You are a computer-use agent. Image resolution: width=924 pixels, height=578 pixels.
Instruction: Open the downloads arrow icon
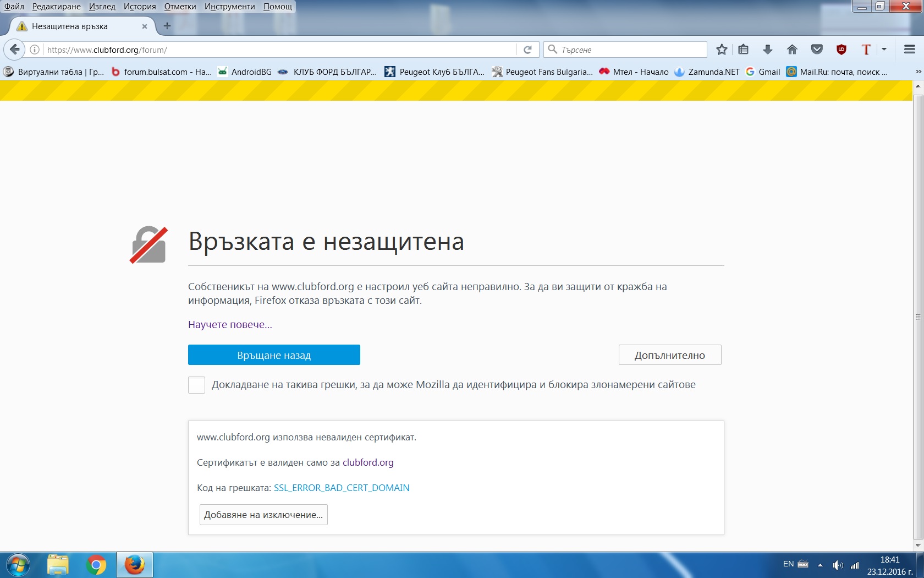point(768,50)
